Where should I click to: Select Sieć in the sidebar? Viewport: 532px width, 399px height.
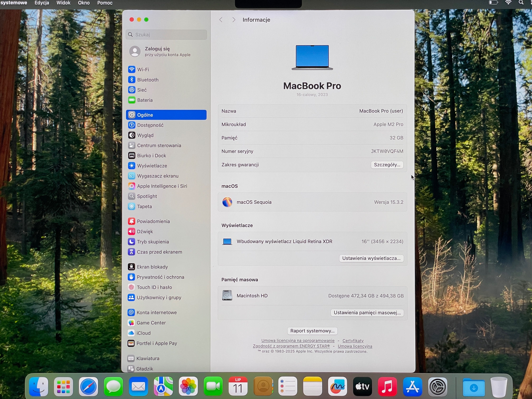166,90
